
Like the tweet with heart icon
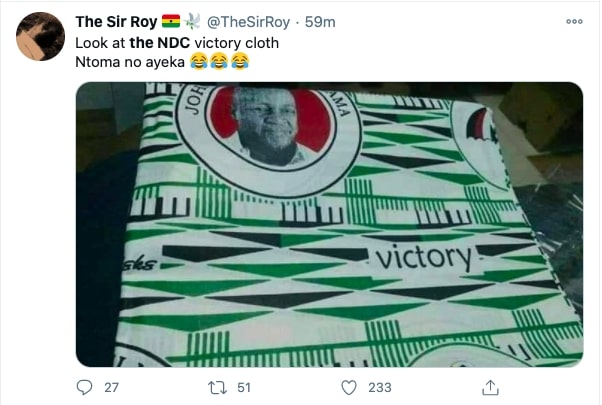(349, 387)
